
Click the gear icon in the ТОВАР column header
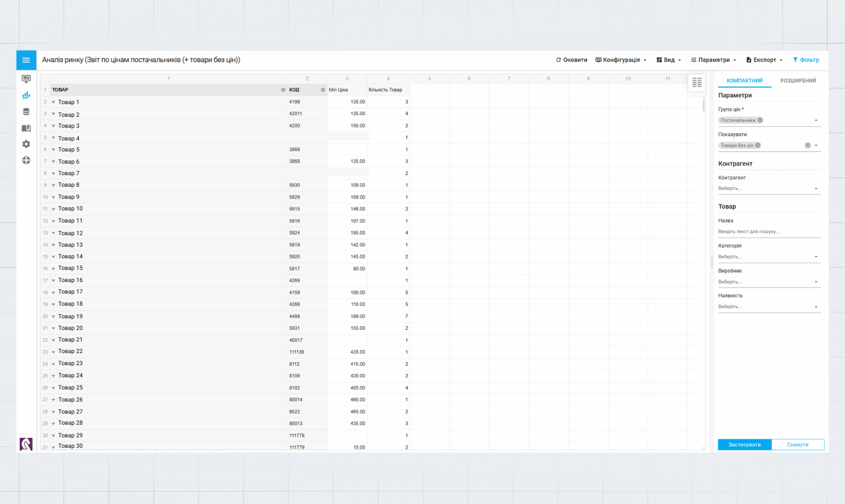[x=283, y=90]
